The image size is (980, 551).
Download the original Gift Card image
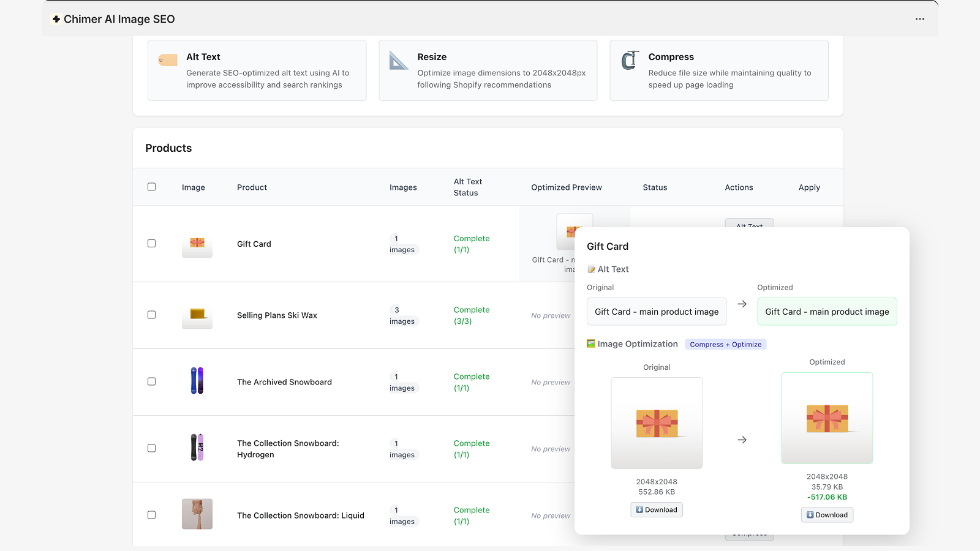click(x=656, y=509)
